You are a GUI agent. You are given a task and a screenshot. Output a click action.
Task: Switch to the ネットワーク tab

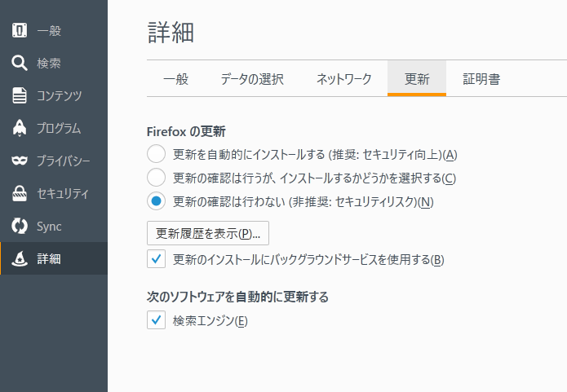(343, 79)
